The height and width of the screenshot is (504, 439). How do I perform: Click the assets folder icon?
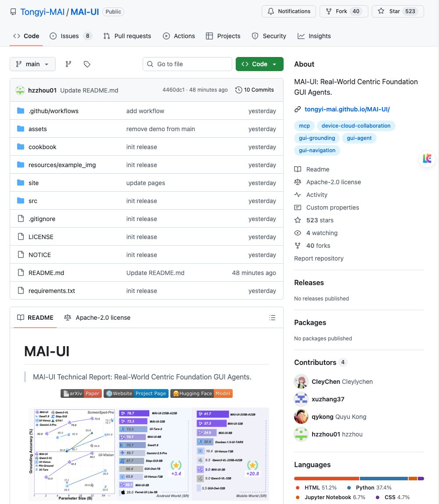(x=21, y=129)
